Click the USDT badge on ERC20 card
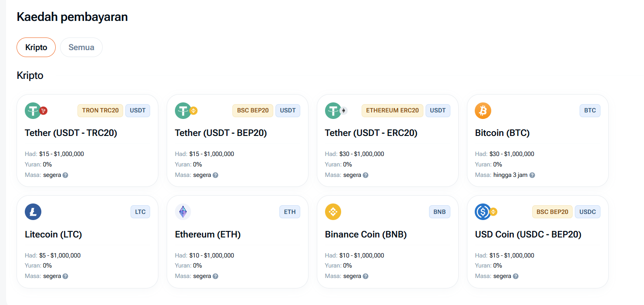The width and height of the screenshot is (644, 305). pos(438,111)
